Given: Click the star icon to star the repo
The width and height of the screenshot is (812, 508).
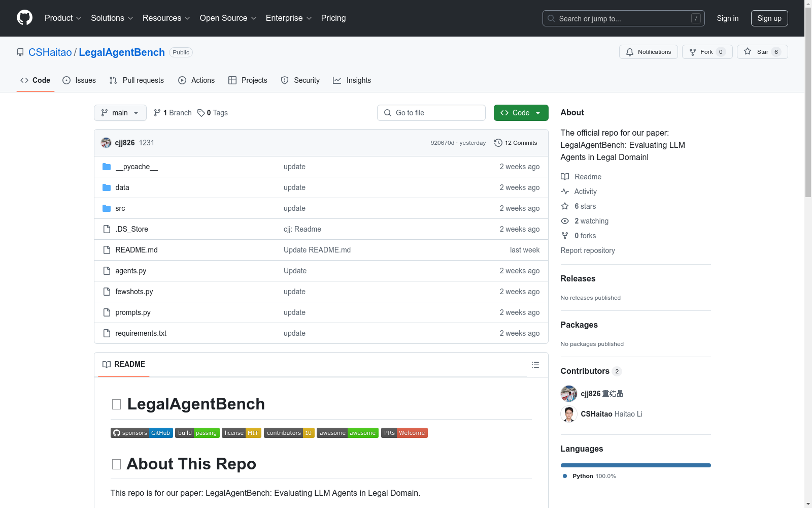Looking at the screenshot, I should [748, 51].
